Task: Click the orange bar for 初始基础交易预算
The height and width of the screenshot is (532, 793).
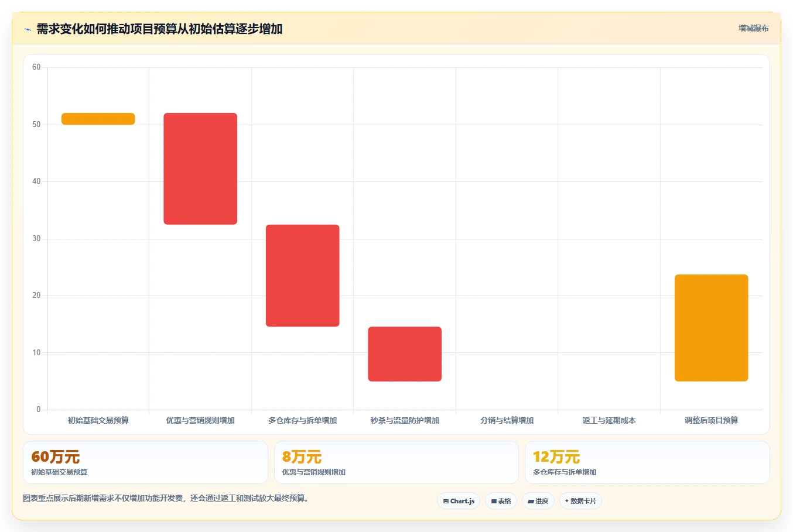Action: click(x=98, y=119)
